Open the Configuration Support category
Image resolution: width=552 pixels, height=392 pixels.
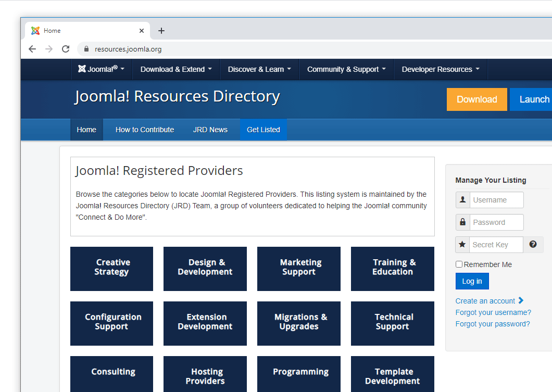tap(111, 323)
